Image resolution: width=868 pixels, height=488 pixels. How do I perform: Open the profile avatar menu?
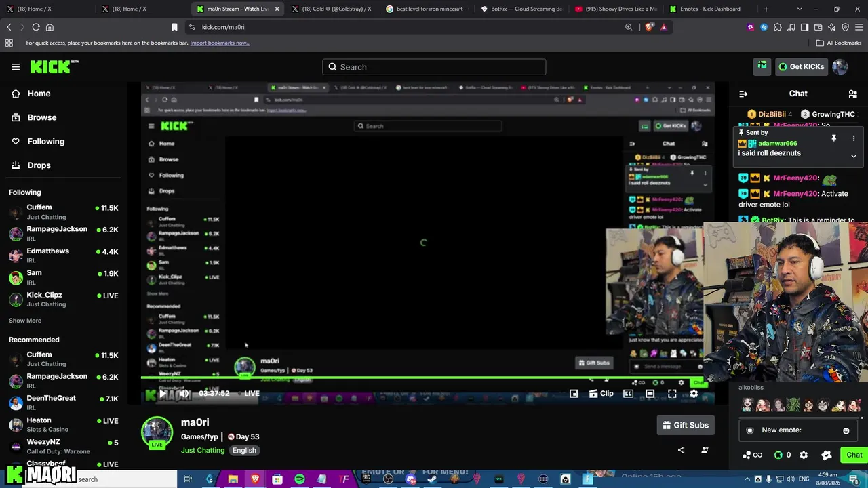pyautogui.click(x=840, y=66)
